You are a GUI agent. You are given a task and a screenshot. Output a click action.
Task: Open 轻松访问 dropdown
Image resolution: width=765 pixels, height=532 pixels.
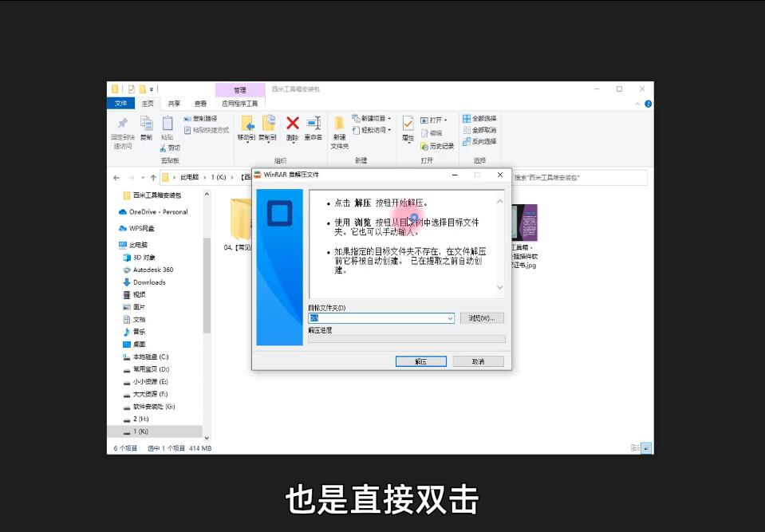(x=372, y=130)
